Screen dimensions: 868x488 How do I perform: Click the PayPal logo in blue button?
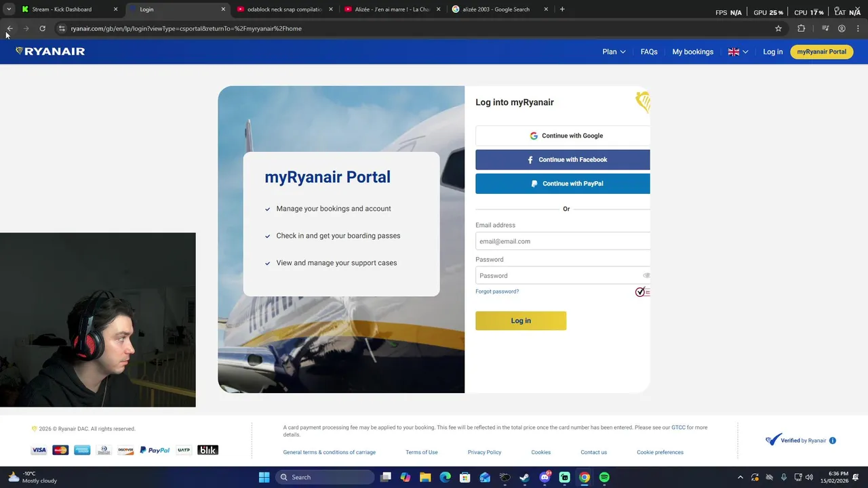pos(534,184)
